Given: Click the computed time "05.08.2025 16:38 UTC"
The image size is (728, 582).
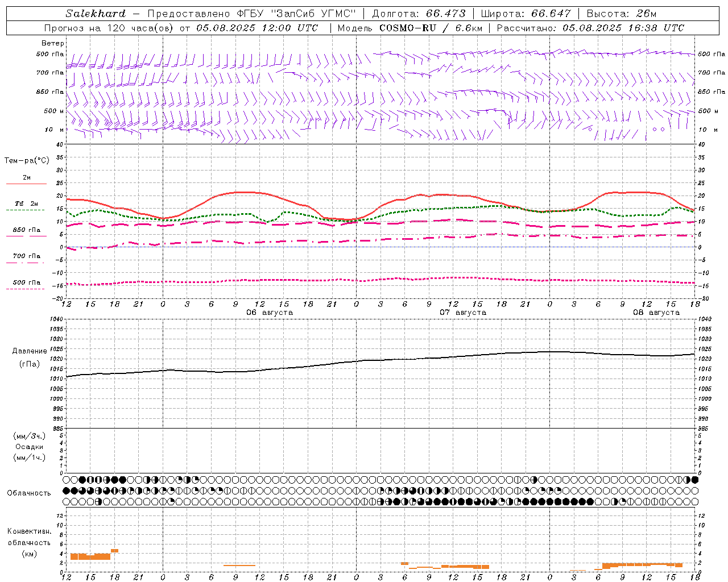Looking at the screenshot, I should tap(623, 28).
